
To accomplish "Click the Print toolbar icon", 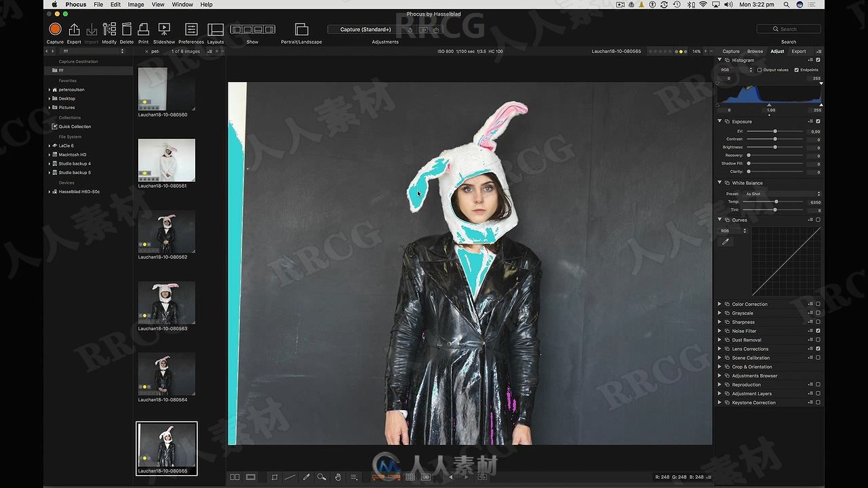I will 143,29.
